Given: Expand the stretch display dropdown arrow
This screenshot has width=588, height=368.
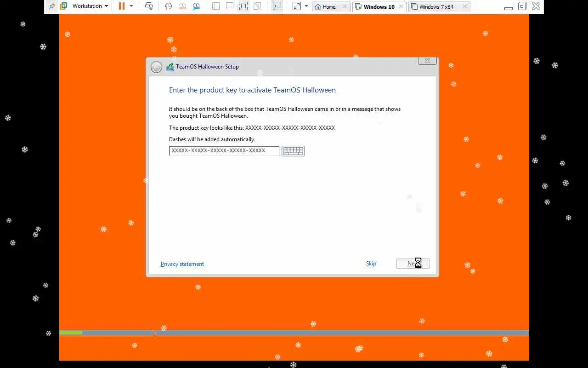Looking at the screenshot, I should pos(306,6).
